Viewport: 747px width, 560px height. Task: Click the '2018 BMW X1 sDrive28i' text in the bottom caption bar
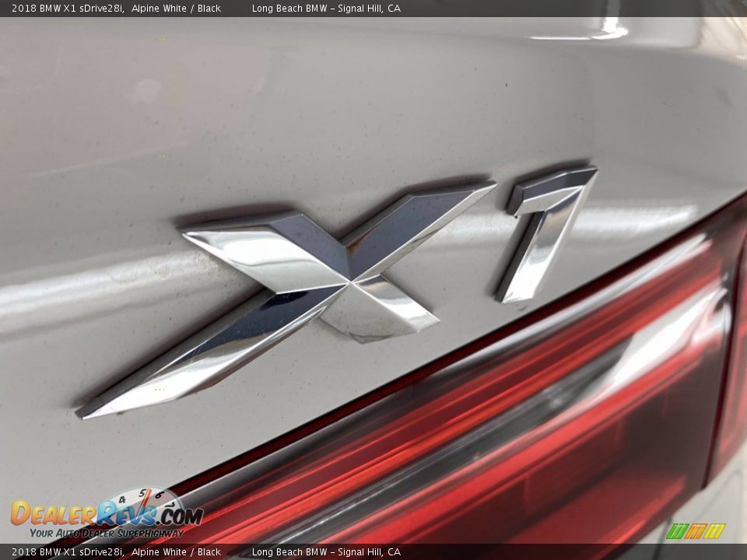click(x=68, y=552)
